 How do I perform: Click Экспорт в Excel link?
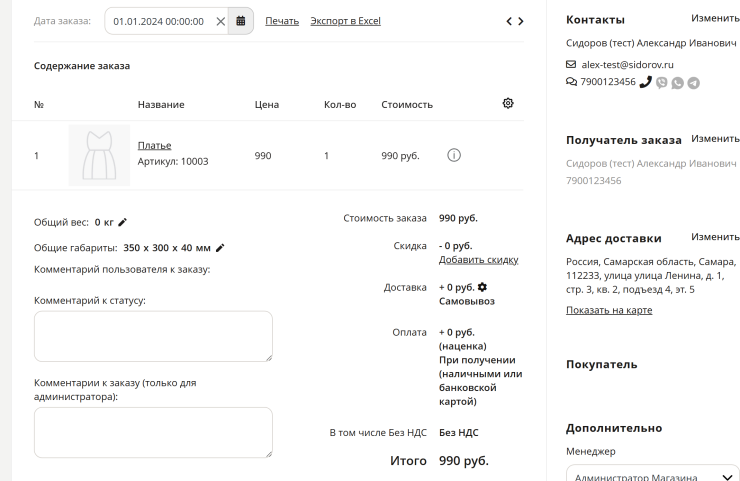[x=345, y=21]
